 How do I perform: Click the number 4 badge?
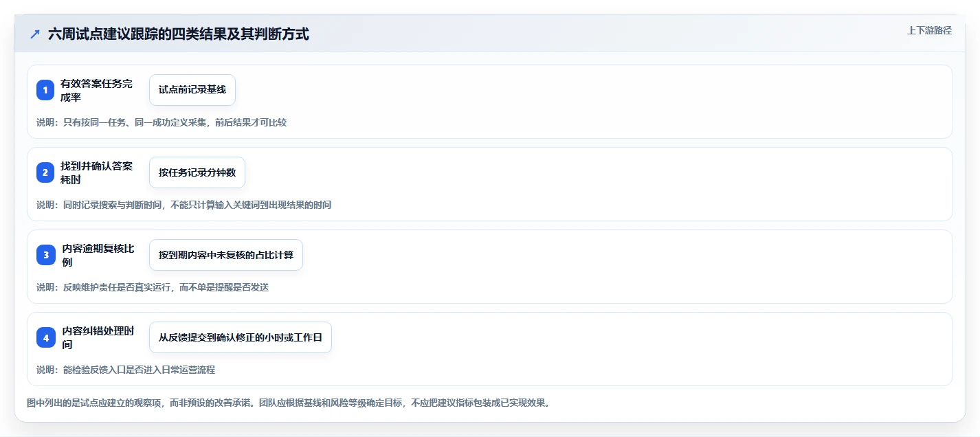click(45, 337)
